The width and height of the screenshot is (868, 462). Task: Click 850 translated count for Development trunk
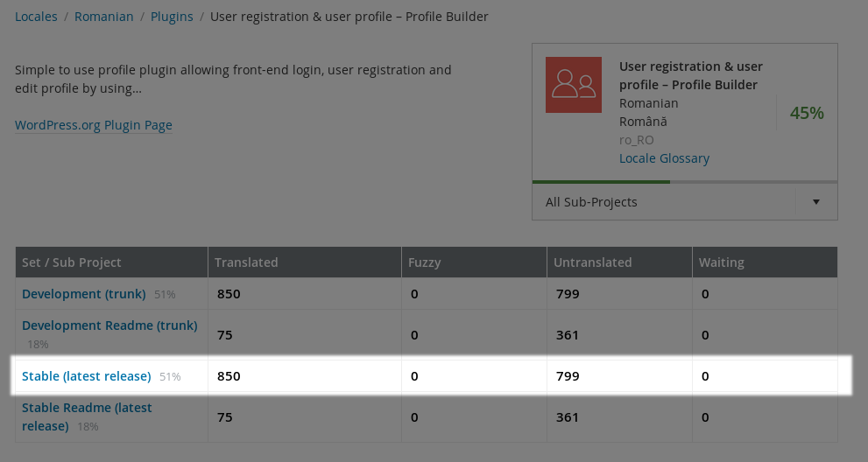(229, 294)
